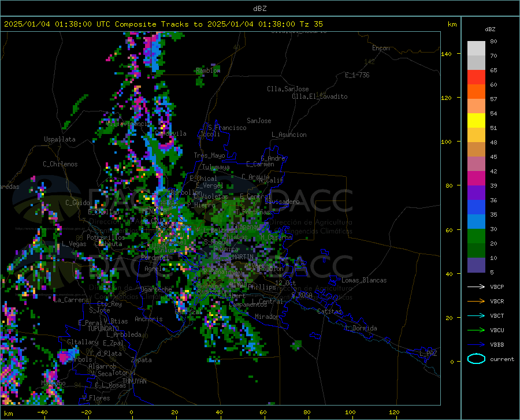Click the 'Catitas' place label
520x420 pixels.
(329, 311)
